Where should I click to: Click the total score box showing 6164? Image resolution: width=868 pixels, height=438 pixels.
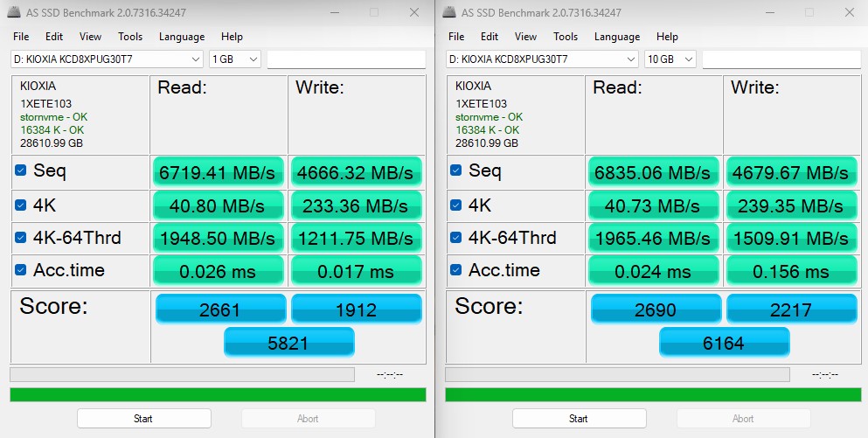pyautogui.click(x=724, y=343)
